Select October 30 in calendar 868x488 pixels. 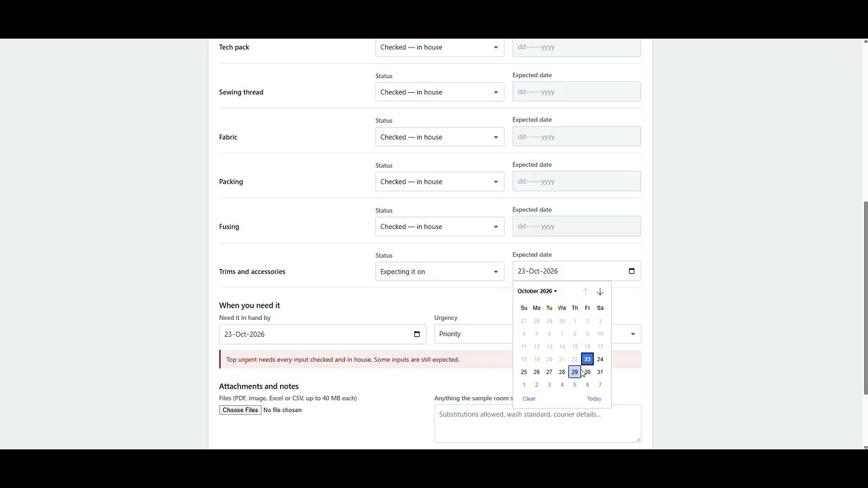pyautogui.click(x=587, y=372)
